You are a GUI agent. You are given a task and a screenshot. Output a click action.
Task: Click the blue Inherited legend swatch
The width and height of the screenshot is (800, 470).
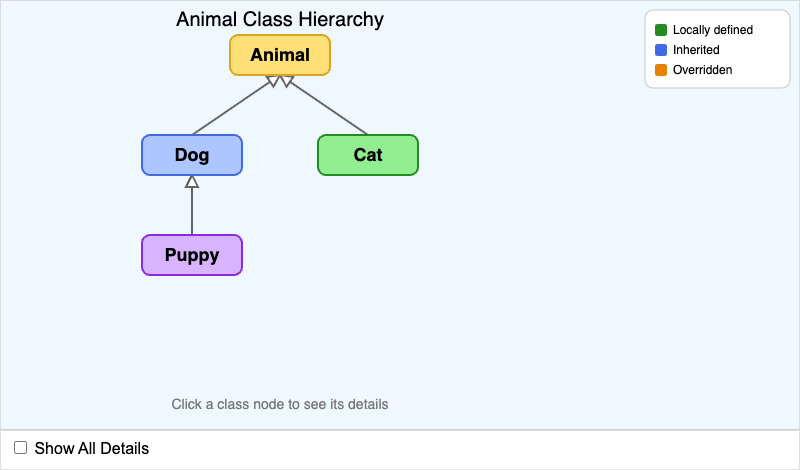click(661, 50)
